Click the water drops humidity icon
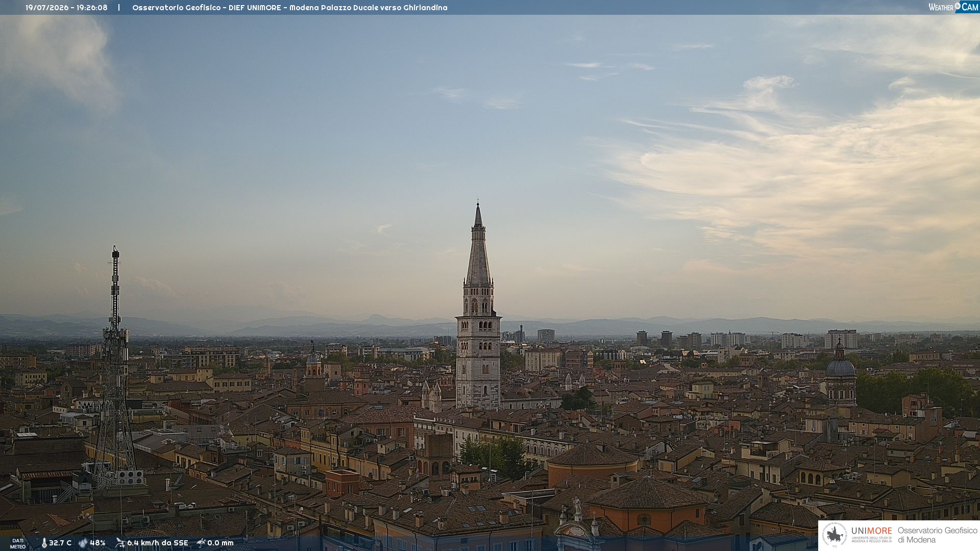Screen dimensions: 980x551 point(83,543)
